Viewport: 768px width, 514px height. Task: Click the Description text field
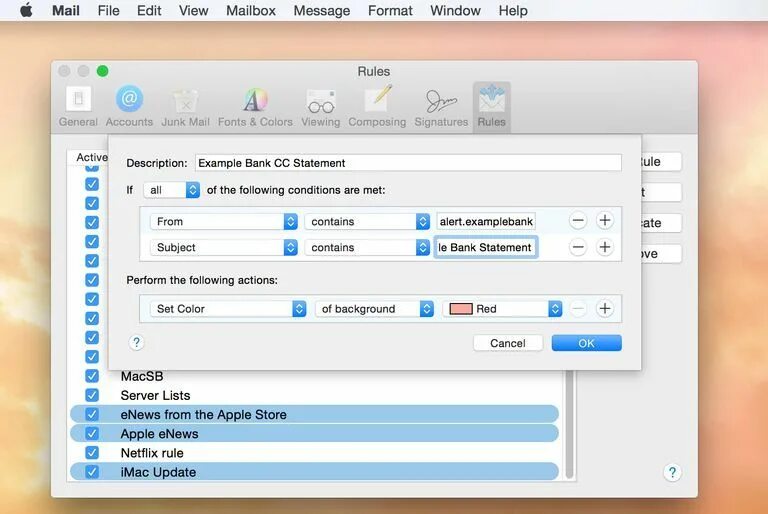(408, 163)
